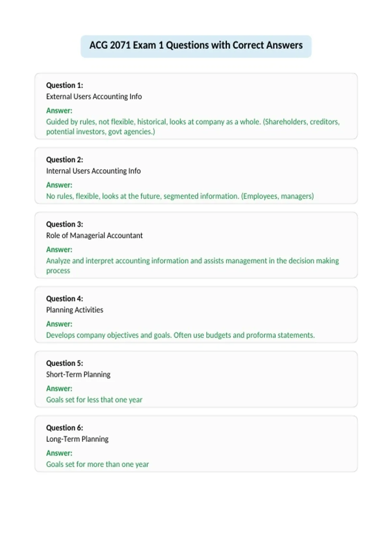Click answer 'Goals set for more than one year'
392x556 pixels.
pyautogui.click(x=97, y=464)
